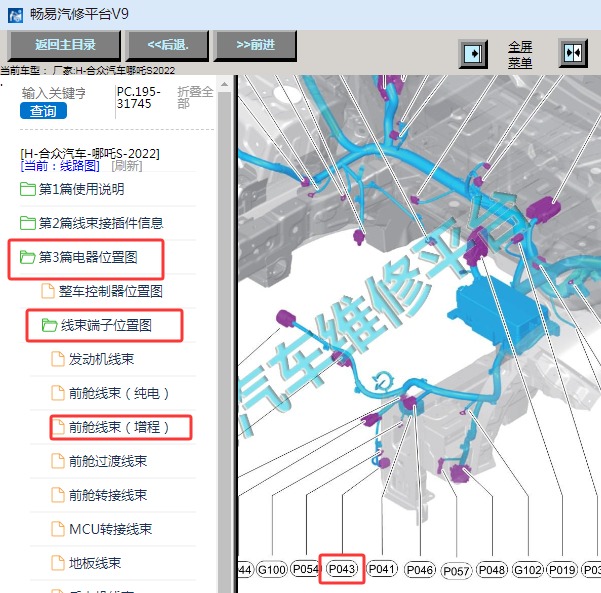601x593 pixels.
Task: Open the 地板线束 document
Action: pyautogui.click(x=95, y=563)
